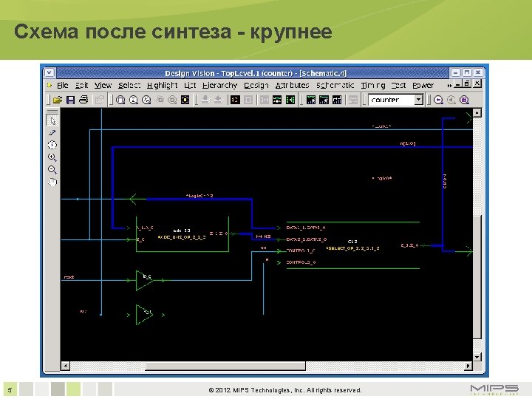532x399 pixels.
Task: Click the yellow document icon left of File
Action: (50, 85)
